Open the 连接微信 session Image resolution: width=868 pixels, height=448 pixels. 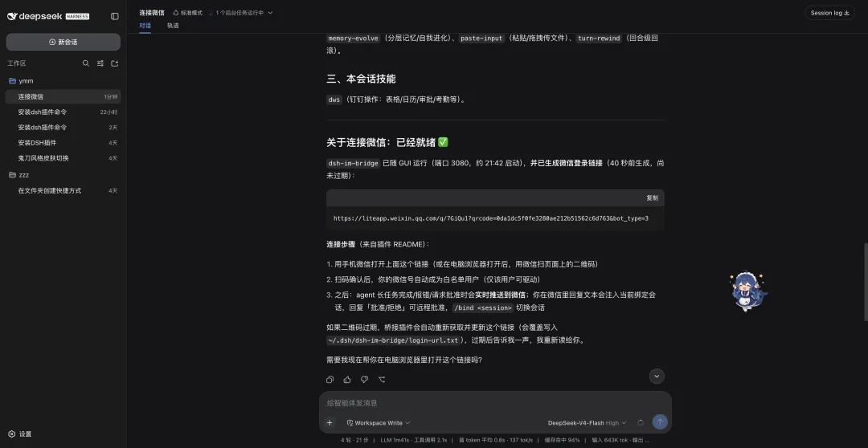click(63, 97)
